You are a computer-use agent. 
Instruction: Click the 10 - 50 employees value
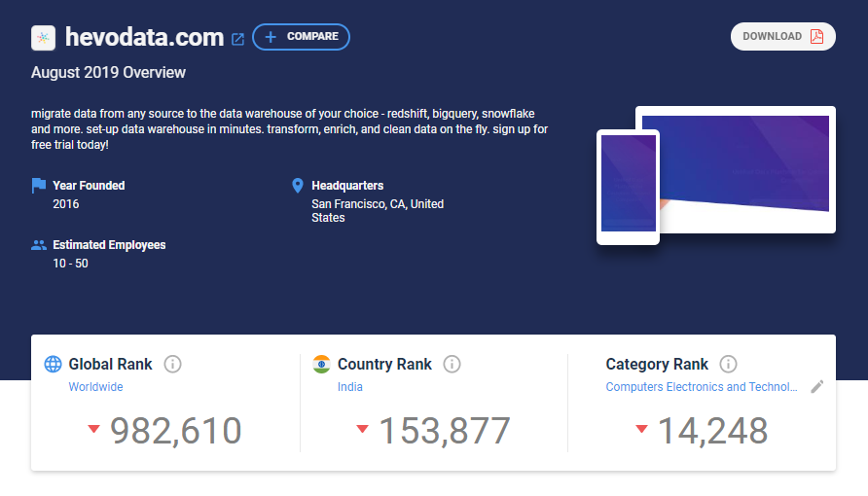coord(70,264)
